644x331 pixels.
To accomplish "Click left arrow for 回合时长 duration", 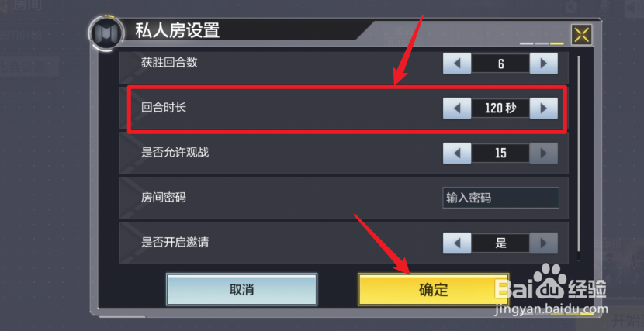I will point(457,109).
